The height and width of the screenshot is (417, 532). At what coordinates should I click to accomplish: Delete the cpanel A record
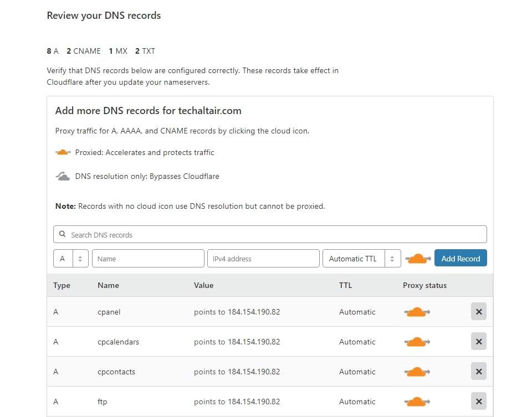(478, 312)
